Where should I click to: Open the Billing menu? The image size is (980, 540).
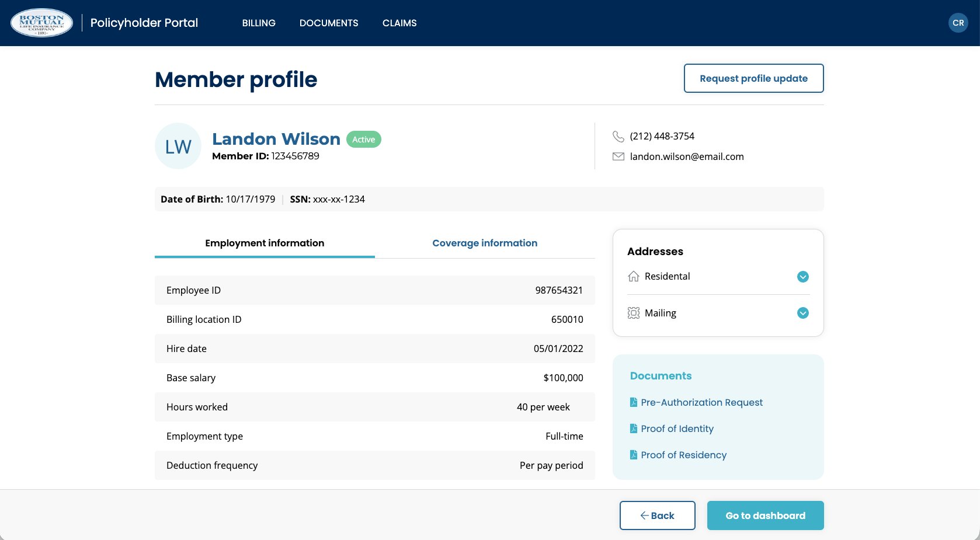259,23
